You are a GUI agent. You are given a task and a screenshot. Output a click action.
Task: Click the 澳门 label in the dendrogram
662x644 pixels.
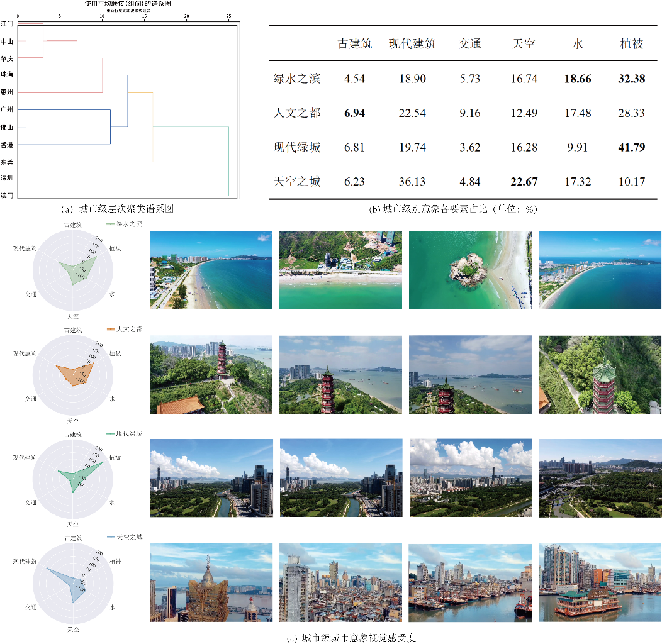8,195
